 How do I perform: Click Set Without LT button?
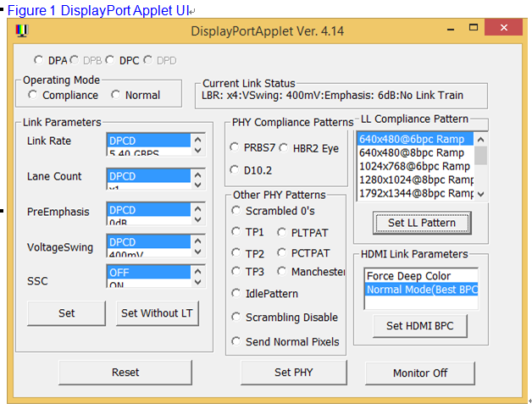[x=158, y=313]
